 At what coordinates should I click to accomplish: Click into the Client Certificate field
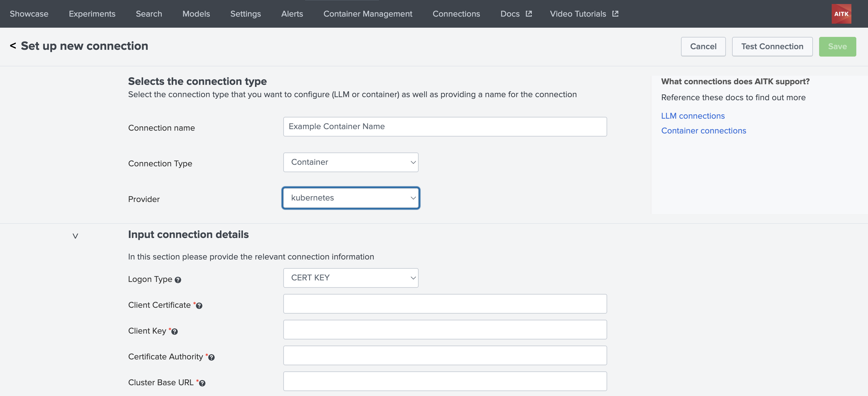pyautogui.click(x=445, y=304)
